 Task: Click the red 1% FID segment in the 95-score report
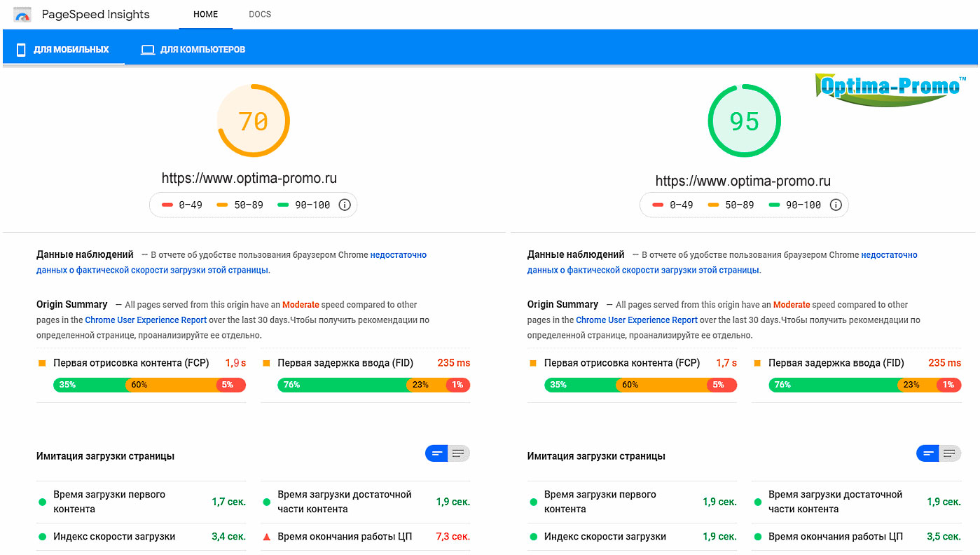point(948,385)
